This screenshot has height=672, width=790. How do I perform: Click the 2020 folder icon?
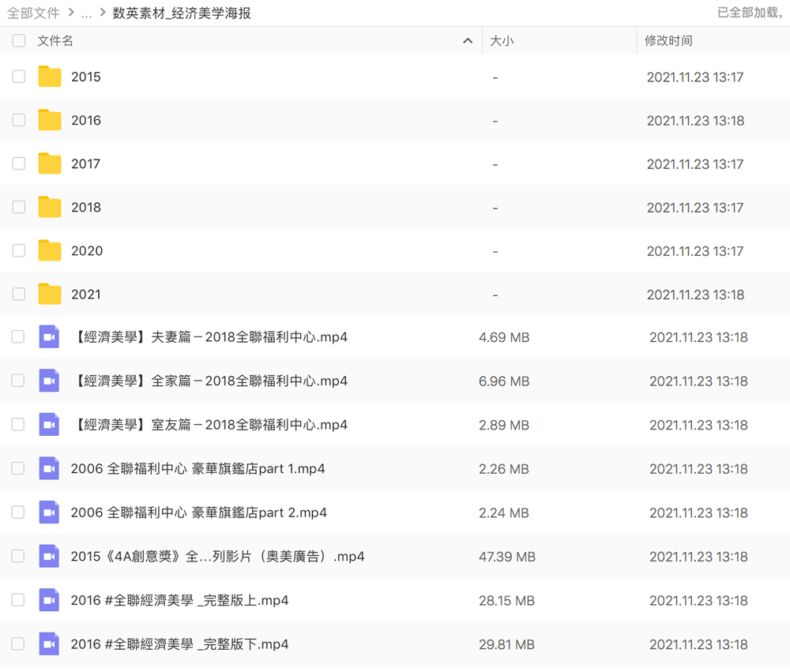click(x=50, y=250)
